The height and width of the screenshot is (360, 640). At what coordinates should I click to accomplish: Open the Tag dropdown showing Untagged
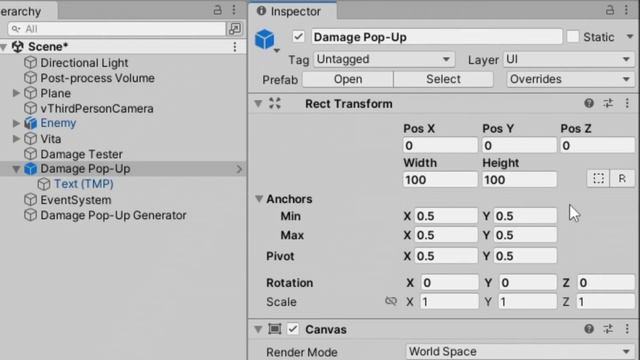click(x=384, y=60)
